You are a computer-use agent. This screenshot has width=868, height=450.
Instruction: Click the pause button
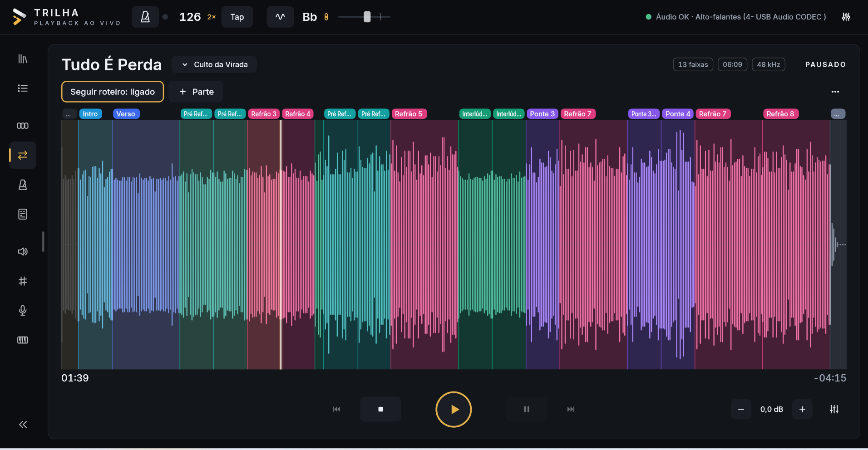pyautogui.click(x=527, y=409)
